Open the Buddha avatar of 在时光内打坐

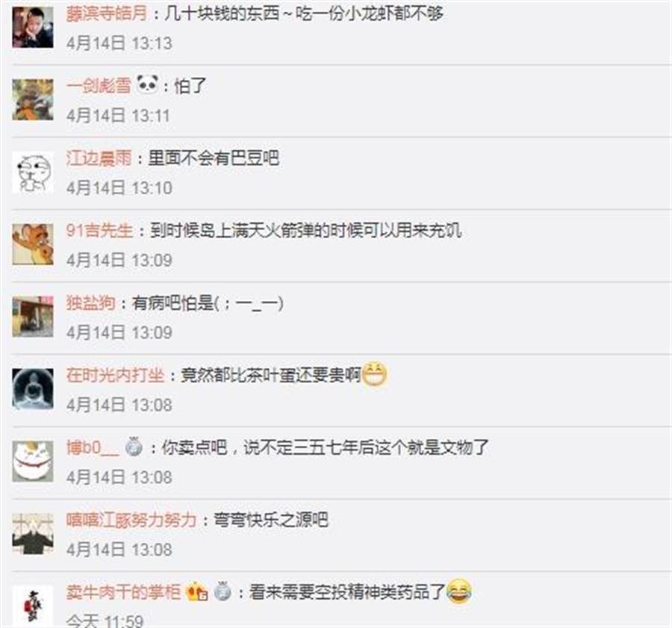point(33,389)
